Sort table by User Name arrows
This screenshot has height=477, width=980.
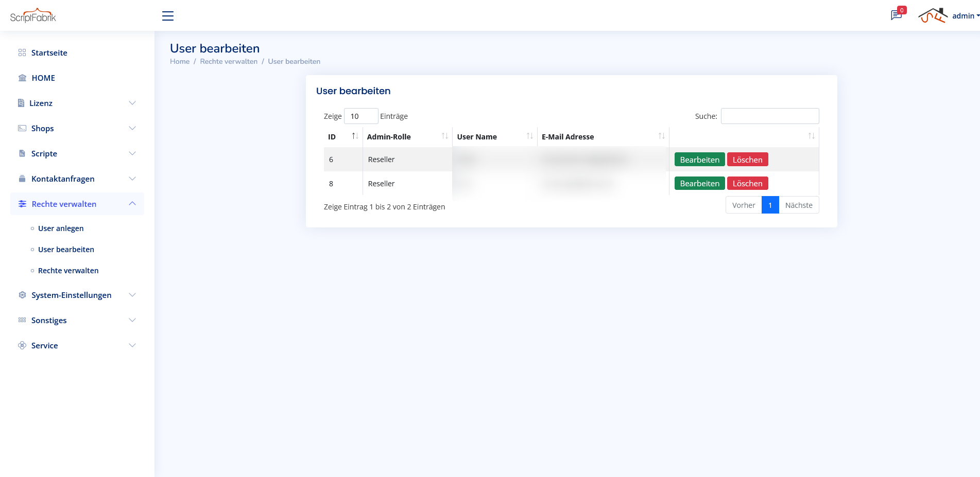click(x=530, y=136)
